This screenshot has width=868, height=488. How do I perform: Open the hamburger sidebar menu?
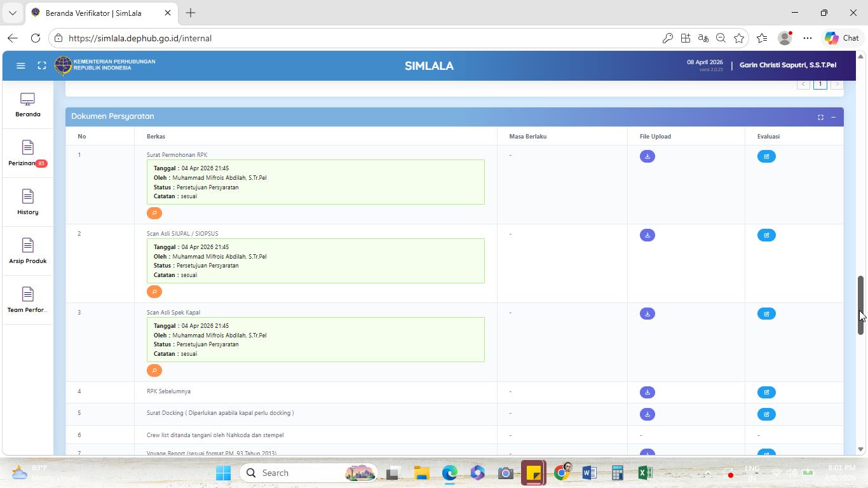[20, 65]
